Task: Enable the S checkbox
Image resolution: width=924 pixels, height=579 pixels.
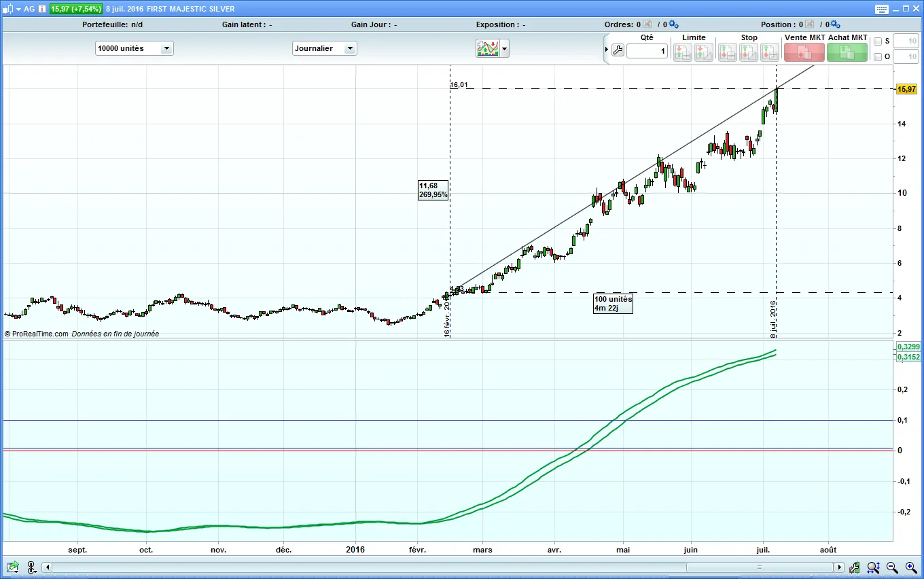Action: [878, 41]
